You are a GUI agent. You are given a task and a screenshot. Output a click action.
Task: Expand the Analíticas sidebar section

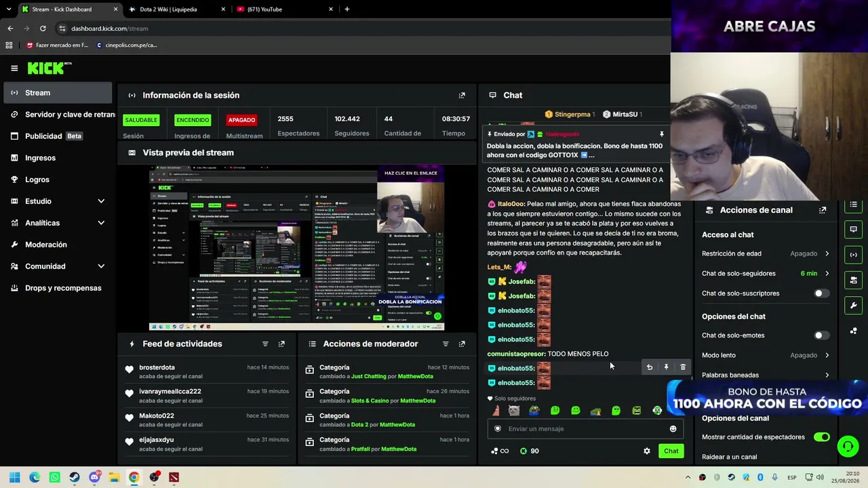(x=58, y=223)
